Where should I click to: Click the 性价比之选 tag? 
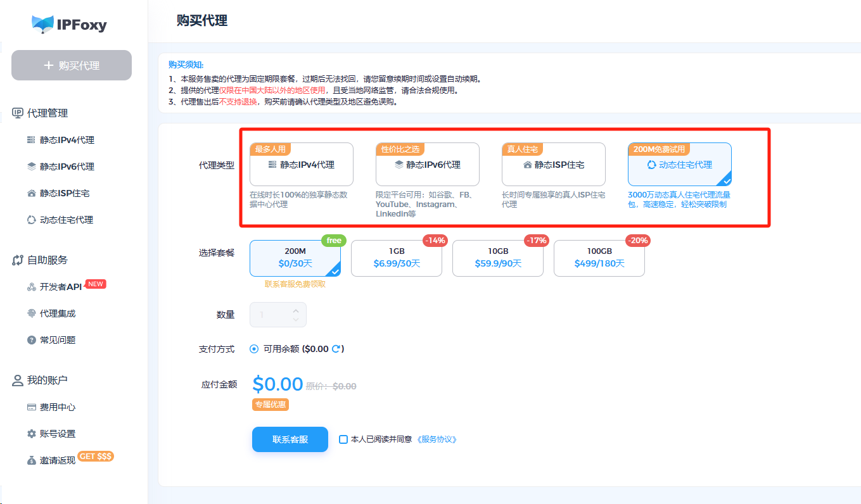point(400,149)
